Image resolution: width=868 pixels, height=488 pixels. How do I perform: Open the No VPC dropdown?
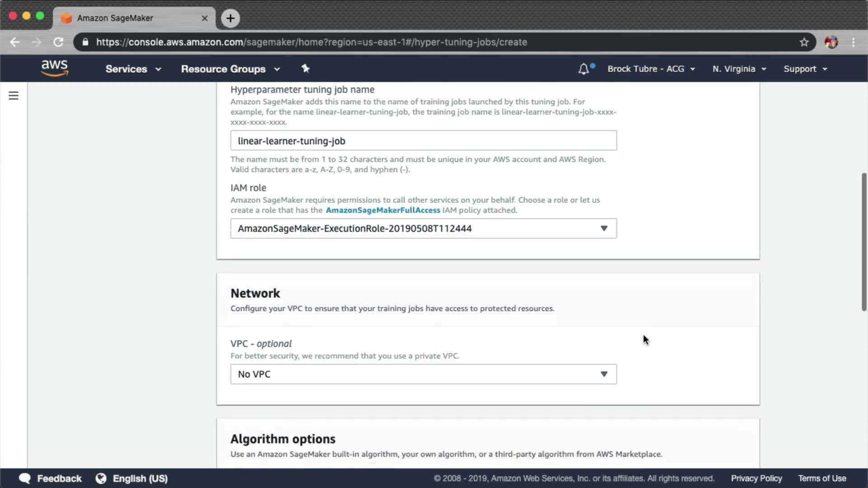pyautogui.click(x=423, y=374)
